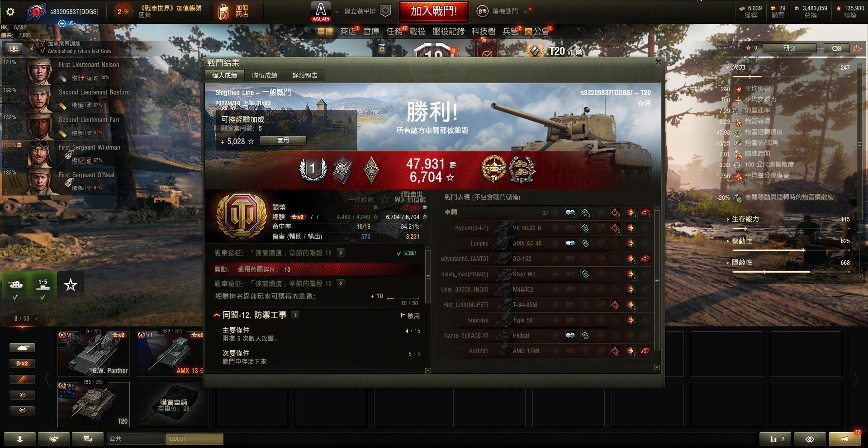Toggle the 加速乘員訓練 checkbox
Image resolution: width=868 pixels, height=448 pixels.
[43, 44]
